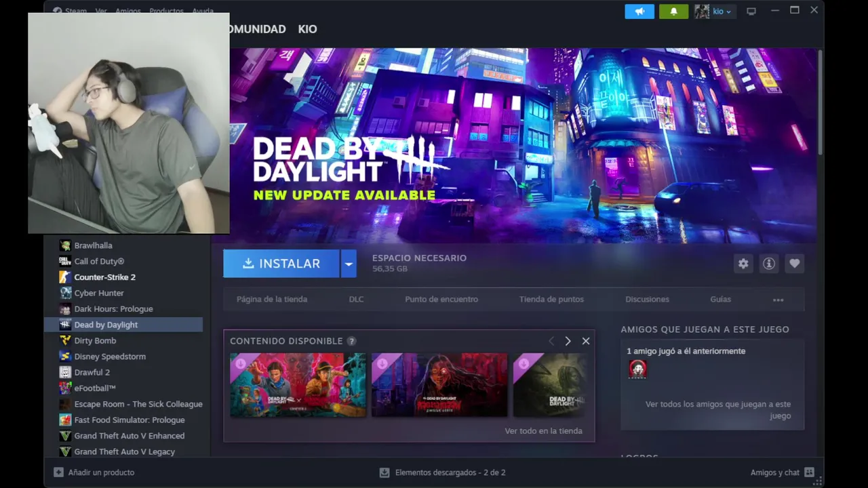
Task: Open the third dark DLC thumbnail
Action: 549,384
